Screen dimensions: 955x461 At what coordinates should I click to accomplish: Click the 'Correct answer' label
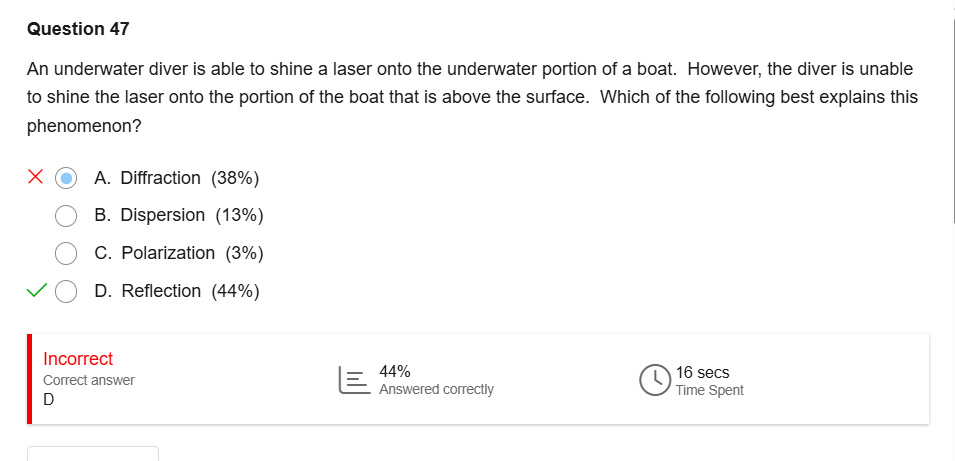[x=88, y=380]
